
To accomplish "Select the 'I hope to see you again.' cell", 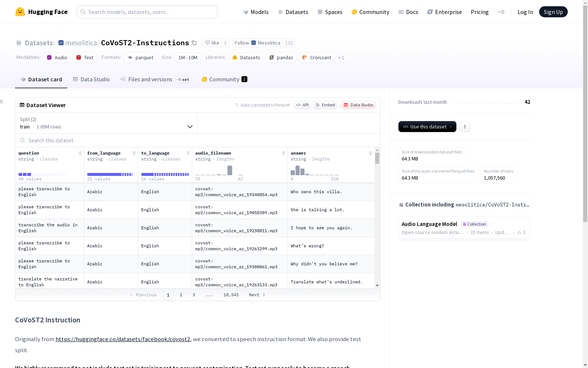I will [x=331, y=228].
